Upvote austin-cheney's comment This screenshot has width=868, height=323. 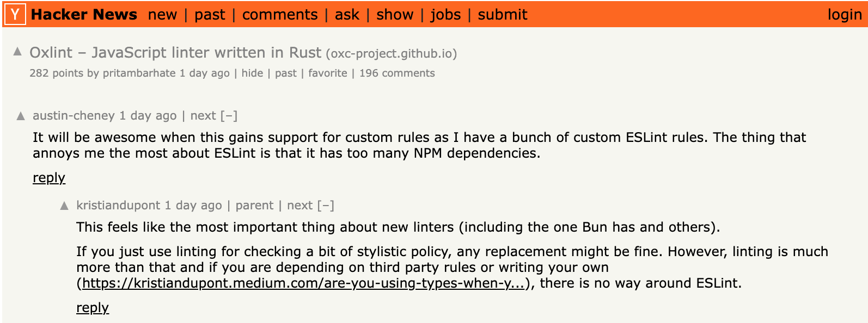click(x=21, y=116)
